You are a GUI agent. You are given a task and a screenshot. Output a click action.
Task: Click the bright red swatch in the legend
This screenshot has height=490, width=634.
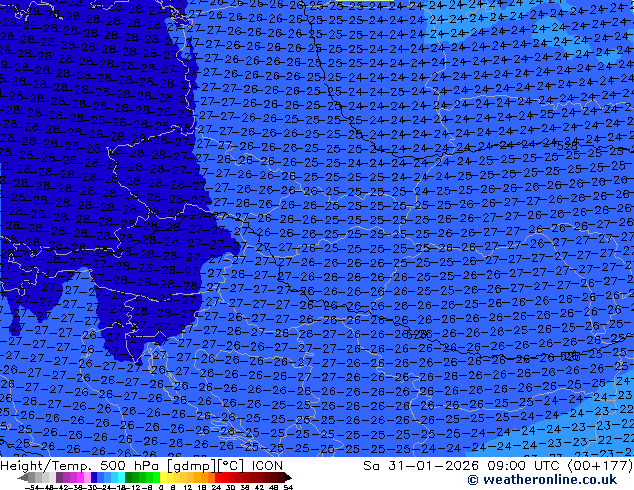(218, 477)
